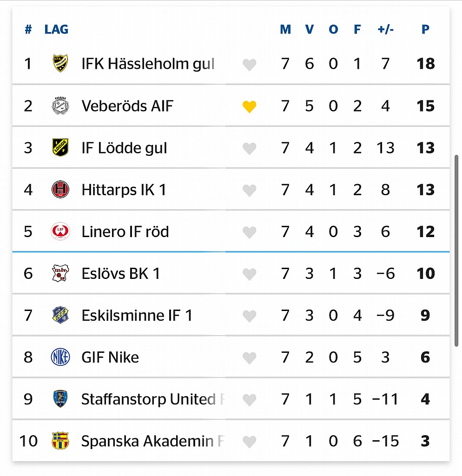The height and width of the screenshot is (476, 462).
Task: Click the Eslövs BK 1 team emblem
Action: pyautogui.click(x=60, y=273)
